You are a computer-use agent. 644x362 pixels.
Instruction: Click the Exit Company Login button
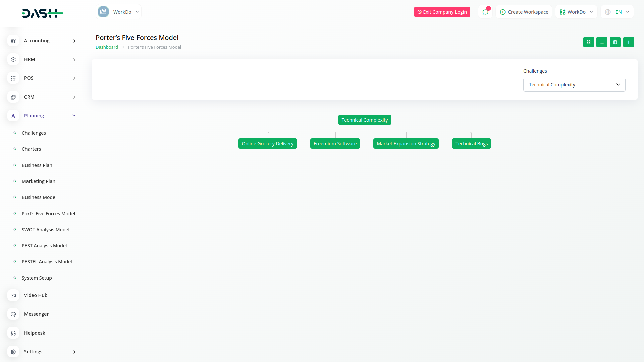[x=442, y=12]
